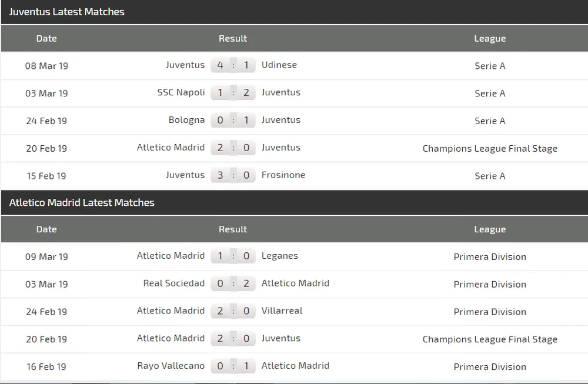Open the SSC Napoli team link

point(181,92)
